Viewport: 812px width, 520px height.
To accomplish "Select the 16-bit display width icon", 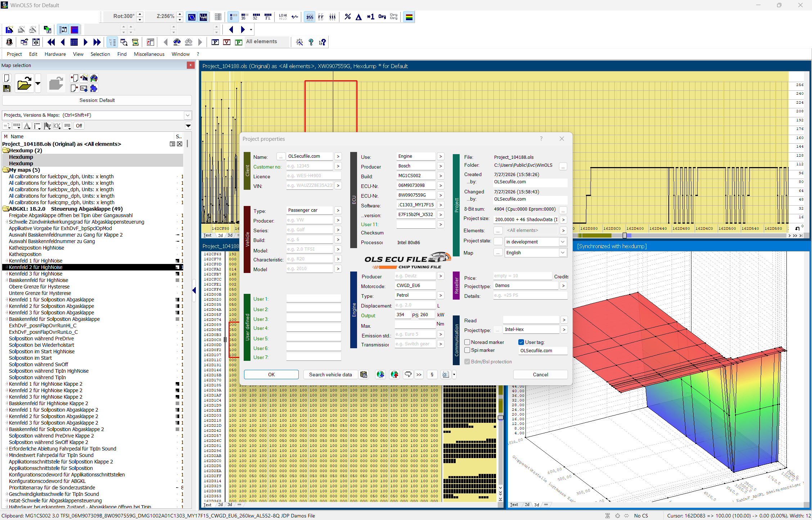I will click(245, 17).
